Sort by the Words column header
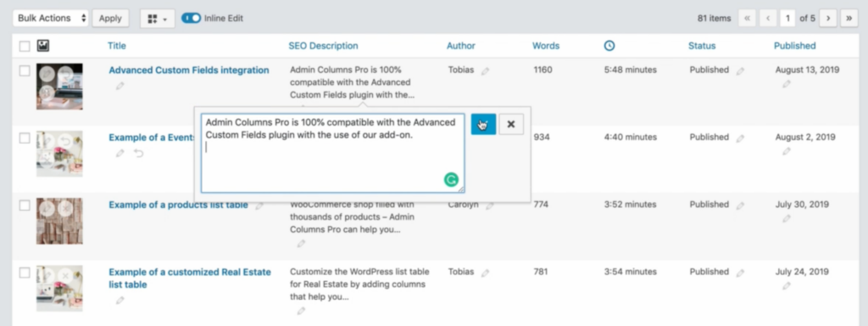This screenshot has height=326, width=868. (546, 46)
